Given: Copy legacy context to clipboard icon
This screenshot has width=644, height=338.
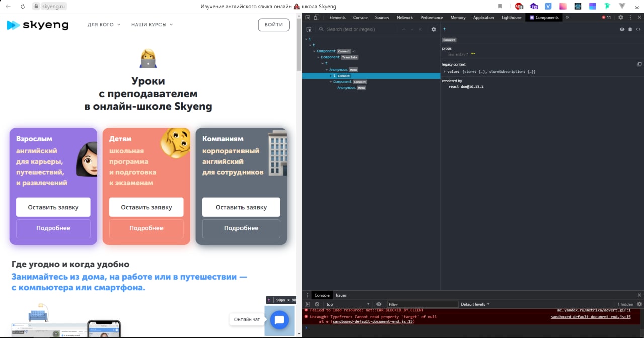Looking at the screenshot, I should 639,64.
